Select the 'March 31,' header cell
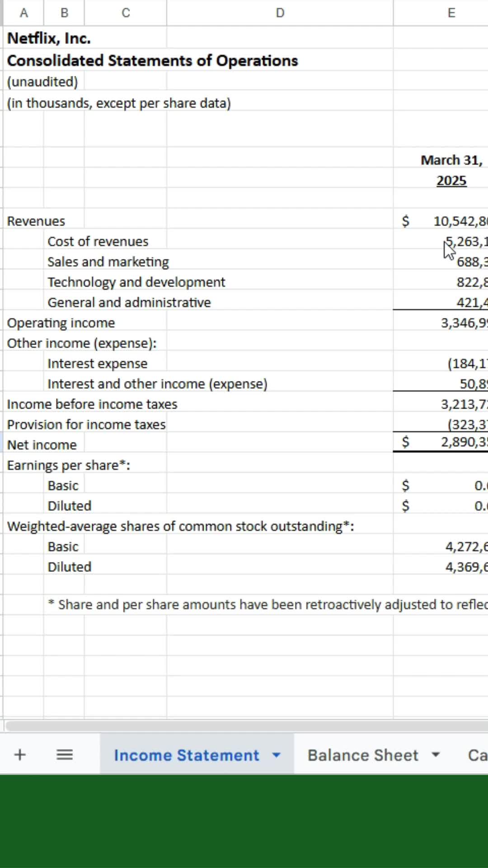 [x=451, y=160]
